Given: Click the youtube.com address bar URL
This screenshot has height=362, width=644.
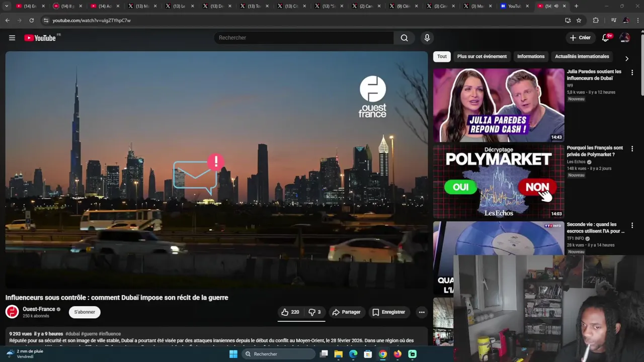Looking at the screenshot, I should tap(92, 21).
